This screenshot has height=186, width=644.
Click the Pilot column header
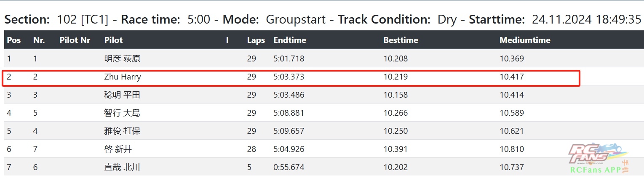click(x=114, y=40)
